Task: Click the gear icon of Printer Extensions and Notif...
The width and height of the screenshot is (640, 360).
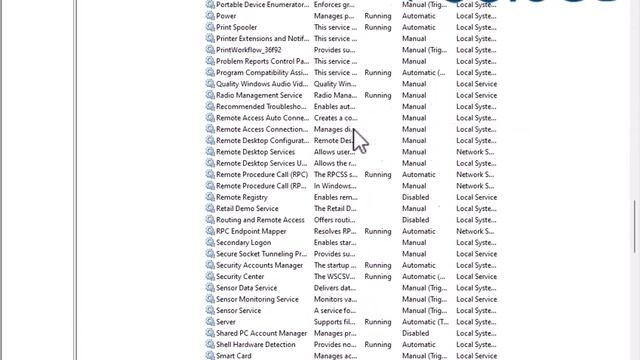Action: pyautogui.click(x=210, y=39)
